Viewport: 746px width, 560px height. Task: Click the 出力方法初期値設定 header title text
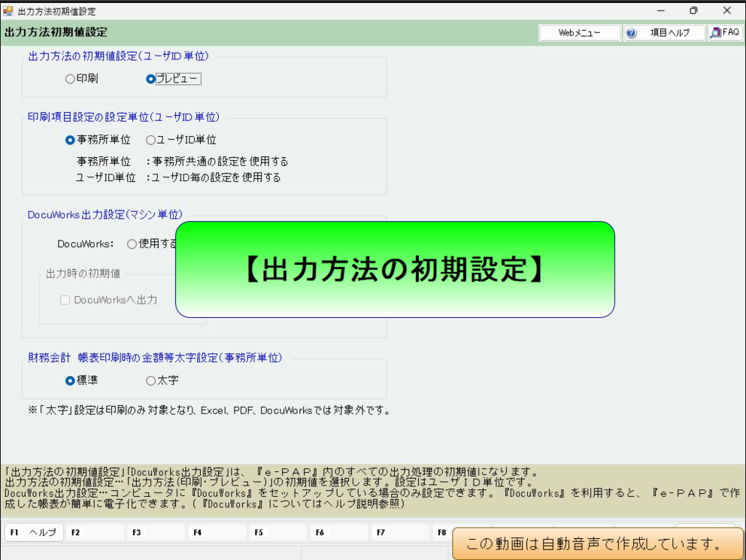56,32
